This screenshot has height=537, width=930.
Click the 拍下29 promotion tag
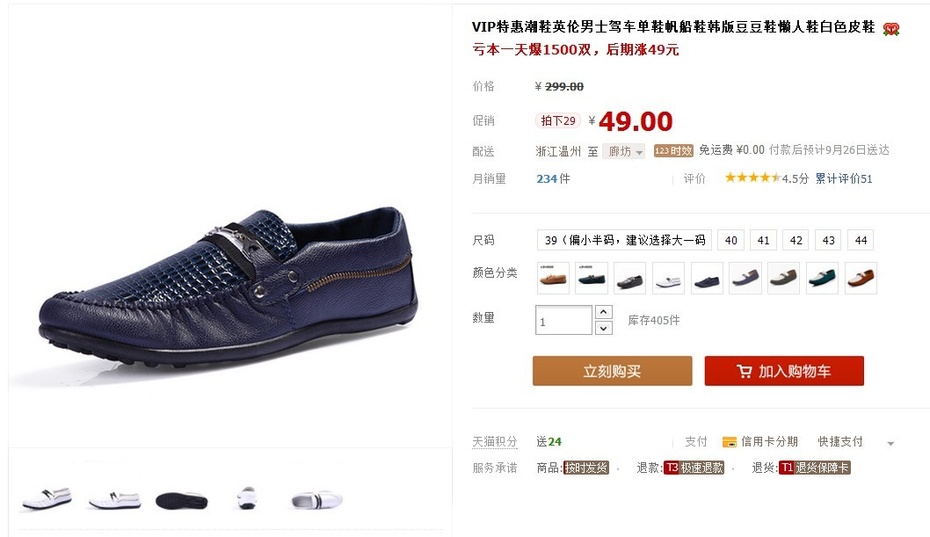coord(558,120)
